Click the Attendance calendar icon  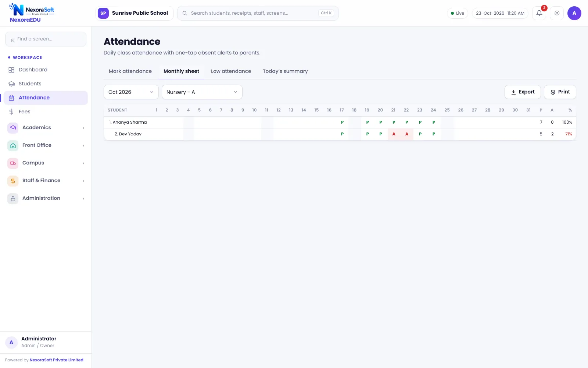(x=11, y=98)
